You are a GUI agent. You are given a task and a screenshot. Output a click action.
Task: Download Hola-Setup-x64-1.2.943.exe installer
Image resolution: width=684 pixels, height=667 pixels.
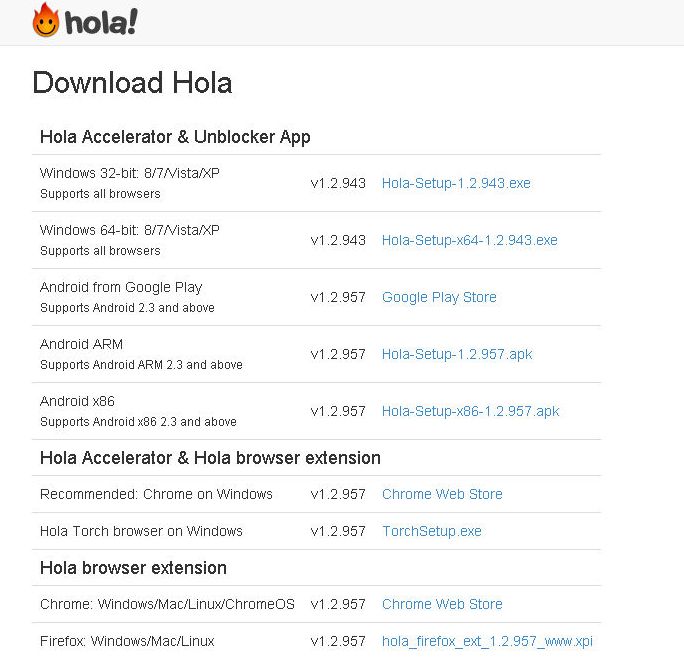click(x=469, y=240)
